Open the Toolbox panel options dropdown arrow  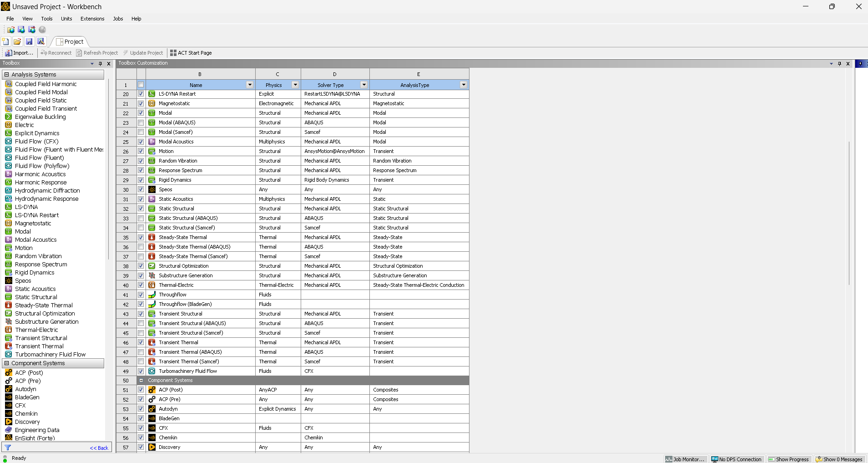pyautogui.click(x=92, y=63)
